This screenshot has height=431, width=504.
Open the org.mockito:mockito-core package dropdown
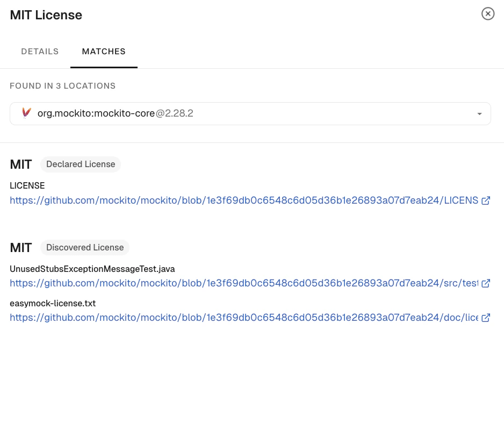point(250,113)
